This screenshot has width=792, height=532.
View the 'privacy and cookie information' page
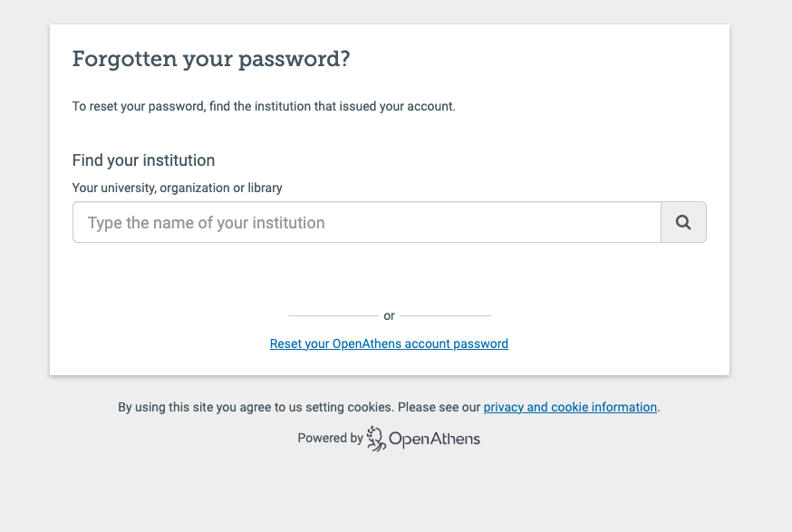click(x=569, y=407)
